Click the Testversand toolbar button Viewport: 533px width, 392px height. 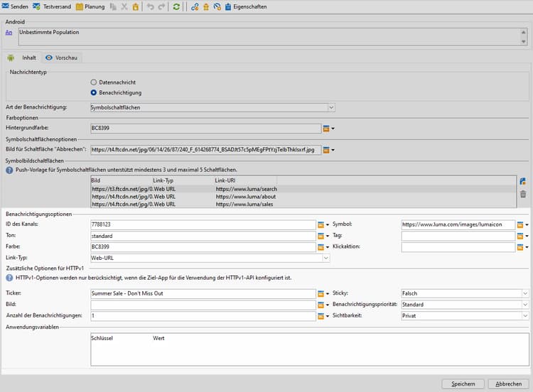(x=52, y=6)
